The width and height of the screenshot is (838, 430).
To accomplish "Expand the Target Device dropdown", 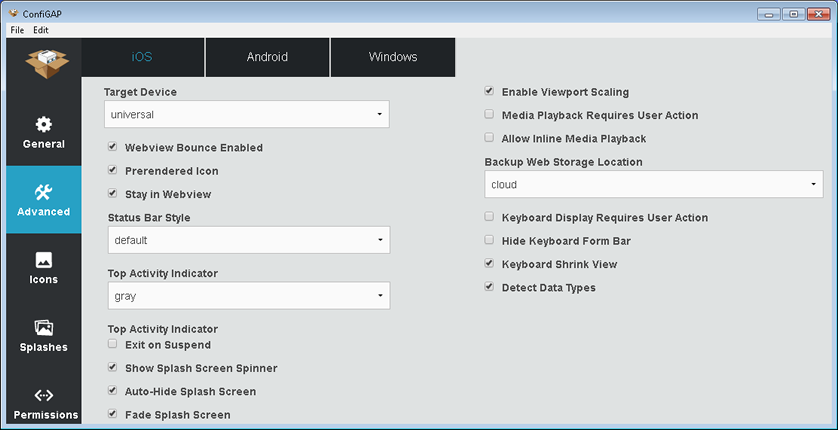I will point(247,114).
